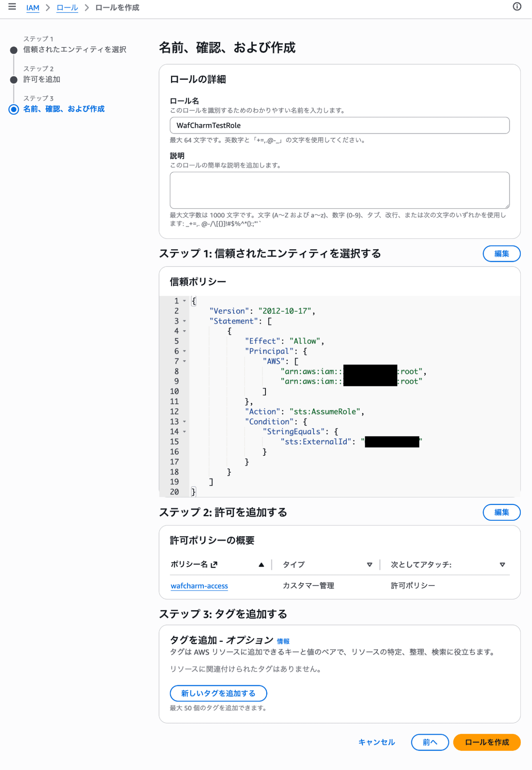
Task: Select step 3 active radio indicator
Action: (x=14, y=109)
